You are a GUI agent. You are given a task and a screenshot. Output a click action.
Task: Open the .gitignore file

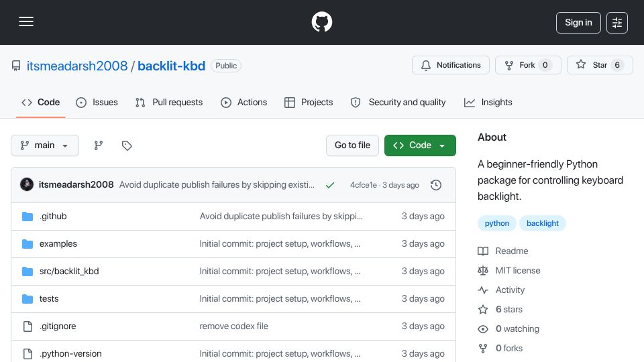click(x=58, y=326)
